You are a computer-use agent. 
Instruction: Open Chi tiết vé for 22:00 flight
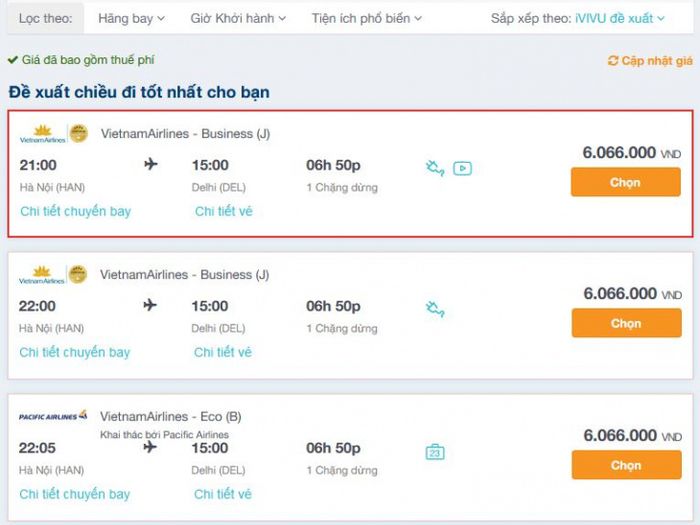coord(223,352)
